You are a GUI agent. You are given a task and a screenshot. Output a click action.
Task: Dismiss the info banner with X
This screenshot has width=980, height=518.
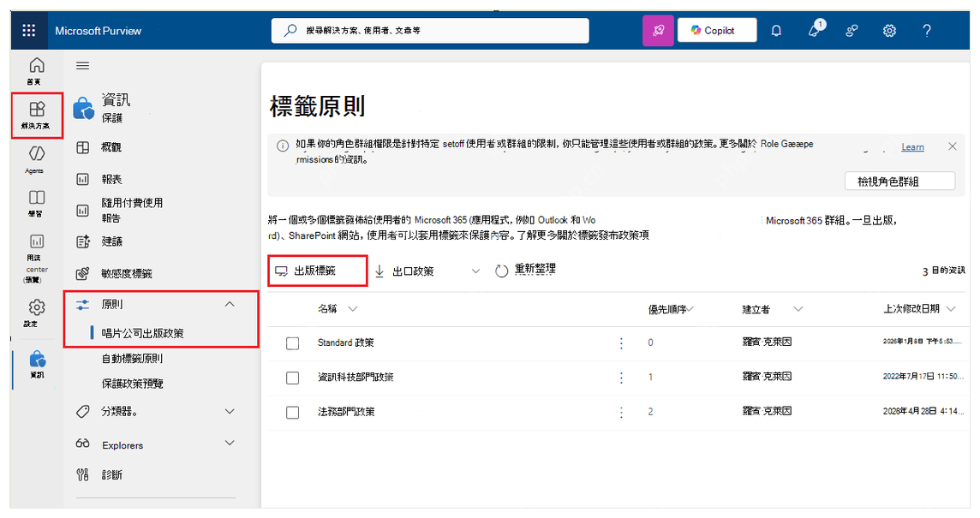[x=952, y=146]
